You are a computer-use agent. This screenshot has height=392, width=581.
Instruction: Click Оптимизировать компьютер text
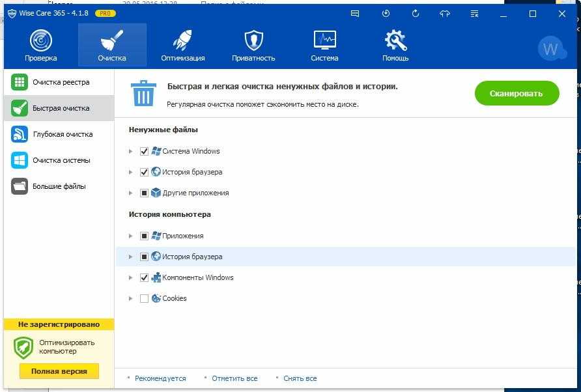tap(66, 347)
